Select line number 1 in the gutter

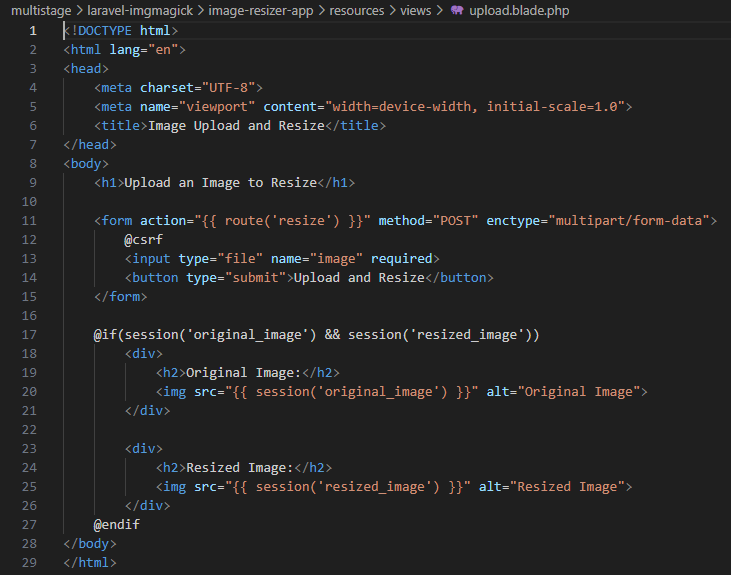tap(32, 30)
